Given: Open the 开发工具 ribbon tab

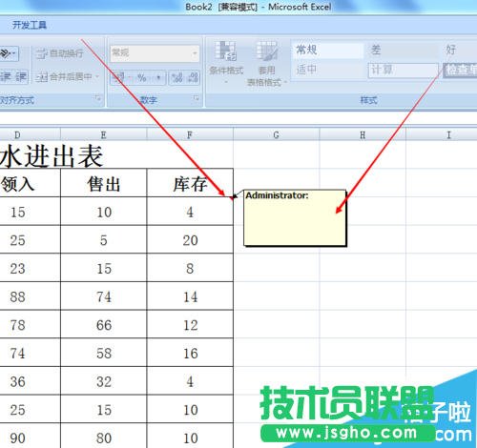Looking at the screenshot, I should pos(30,25).
